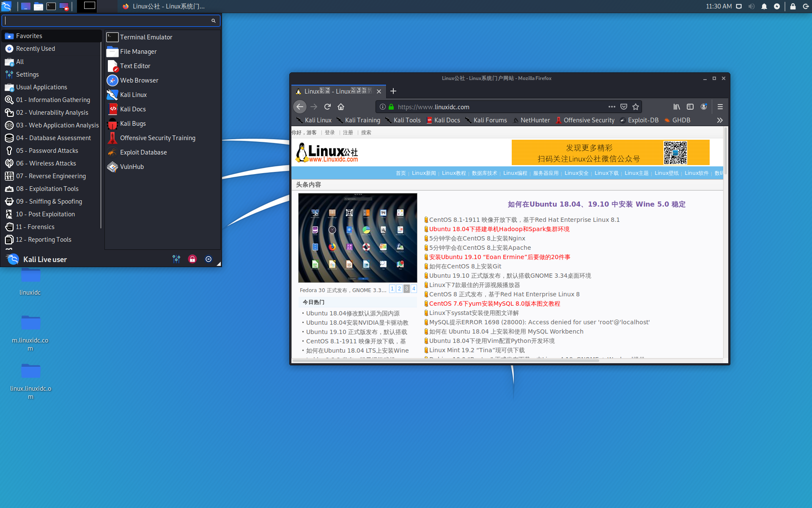Open a new Firefox tab with plus
This screenshot has width=812, height=508.
[x=393, y=91]
